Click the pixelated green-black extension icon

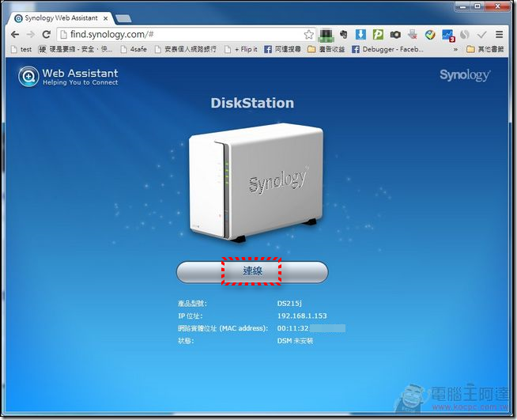tap(326, 35)
